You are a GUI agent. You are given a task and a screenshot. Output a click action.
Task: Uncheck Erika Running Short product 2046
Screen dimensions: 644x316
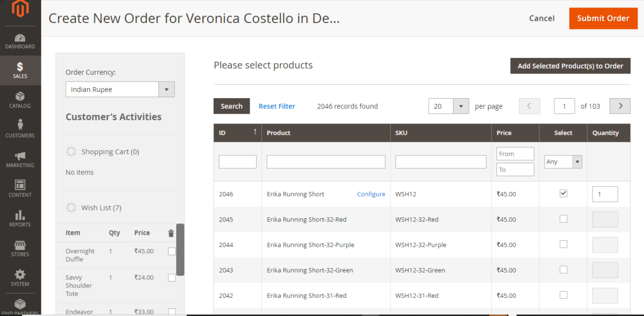[x=563, y=193]
